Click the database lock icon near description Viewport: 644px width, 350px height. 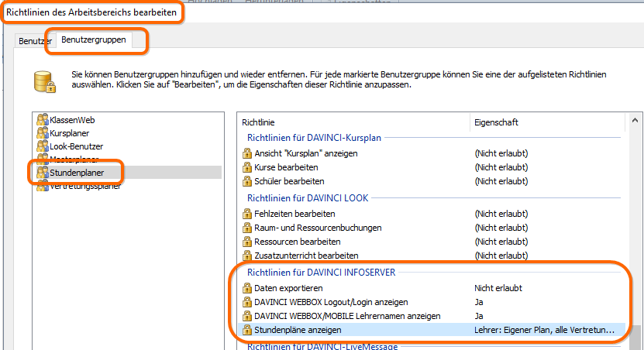[45, 81]
